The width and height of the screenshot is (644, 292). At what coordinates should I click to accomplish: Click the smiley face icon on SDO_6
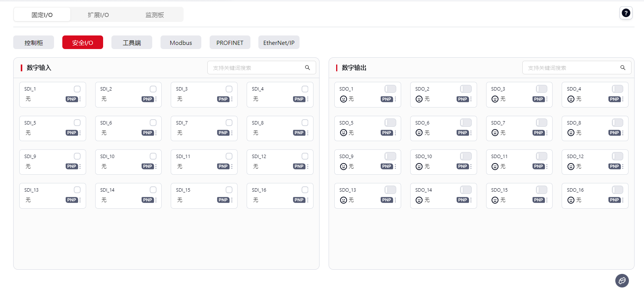coord(419,133)
